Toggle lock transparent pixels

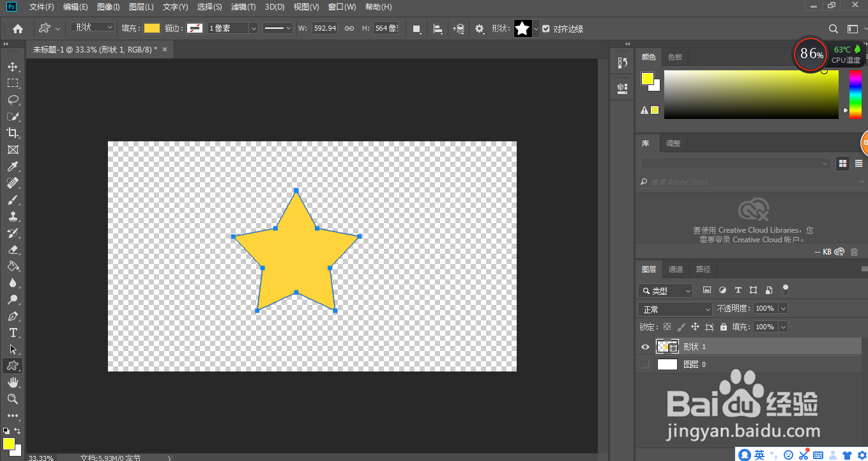pyautogui.click(x=667, y=327)
